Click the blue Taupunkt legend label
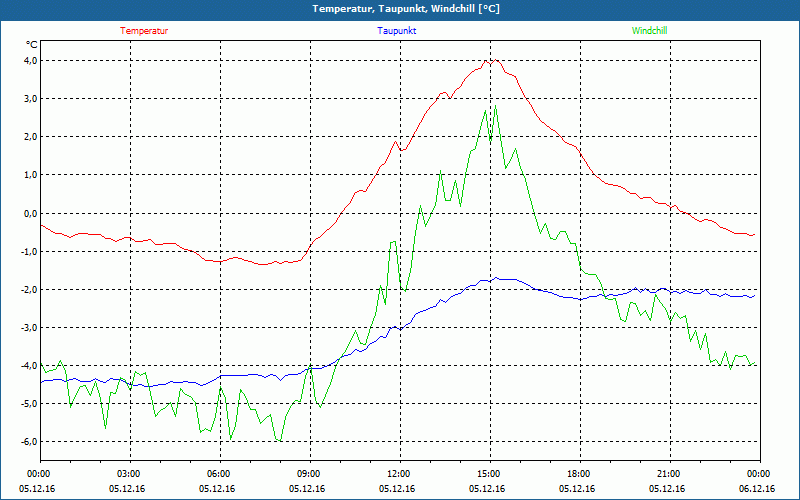This screenshot has width=800, height=500. (x=396, y=31)
